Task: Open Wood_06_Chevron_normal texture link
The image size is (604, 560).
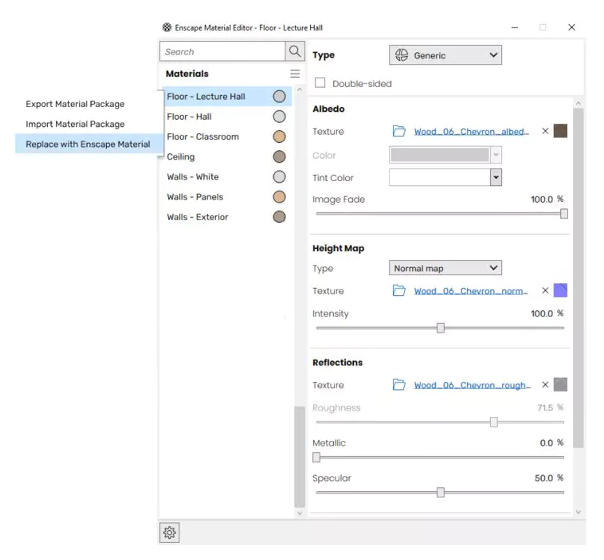Action: click(x=471, y=291)
